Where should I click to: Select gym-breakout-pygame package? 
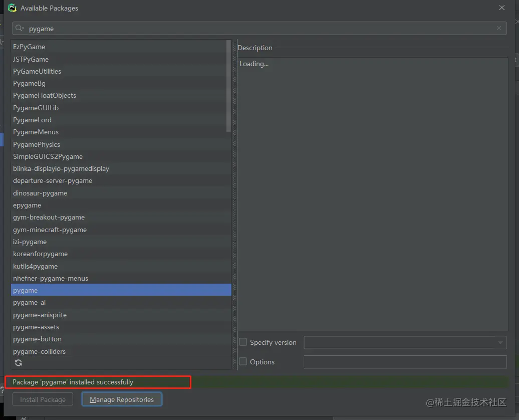(x=121, y=218)
